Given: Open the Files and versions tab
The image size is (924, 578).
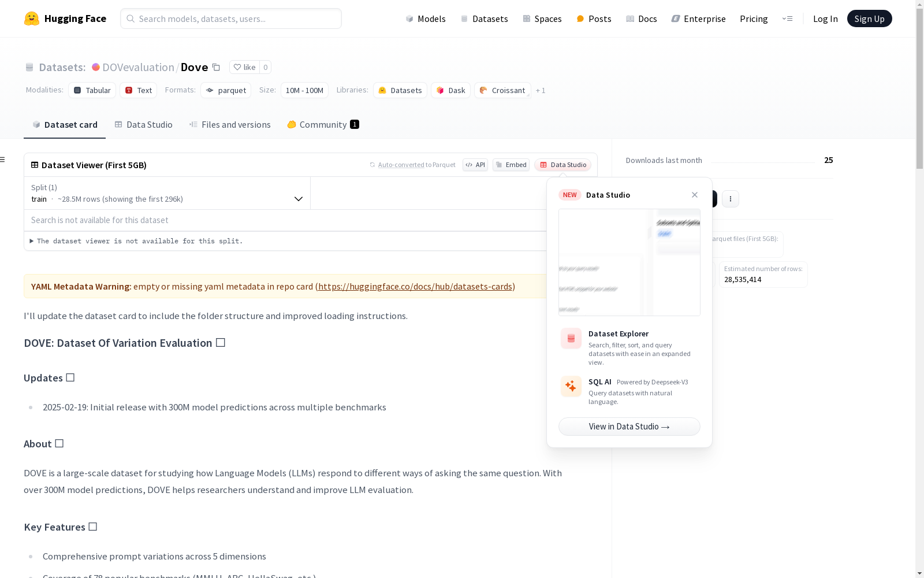Looking at the screenshot, I should (230, 124).
